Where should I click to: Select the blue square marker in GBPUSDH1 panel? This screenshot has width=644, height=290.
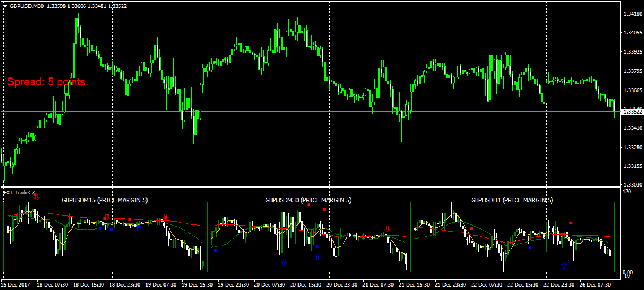(530, 247)
